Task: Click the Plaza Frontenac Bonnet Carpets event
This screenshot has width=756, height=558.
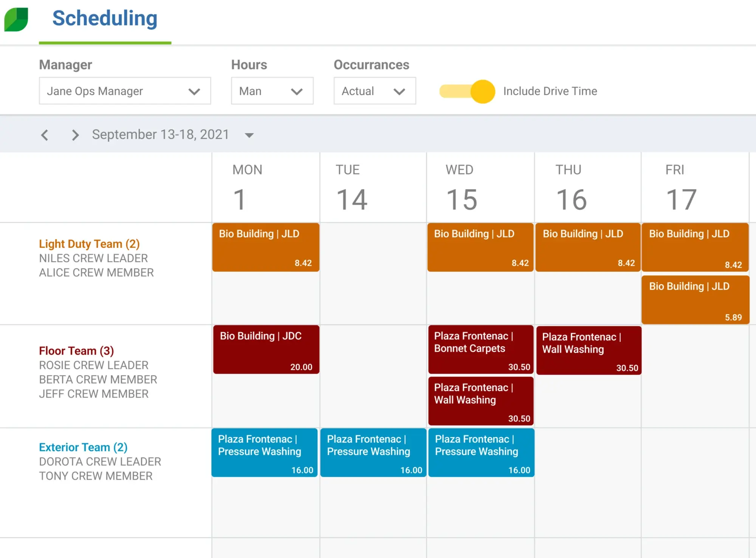Action: [x=480, y=349]
